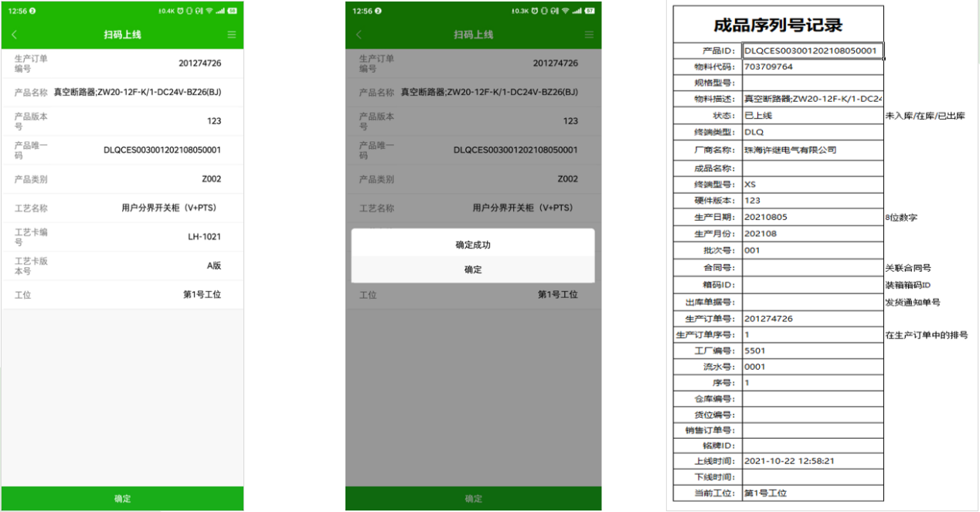980x512 pixels.
Task: Select 状态 cell showing 已上线
Action: tap(812, 115)
